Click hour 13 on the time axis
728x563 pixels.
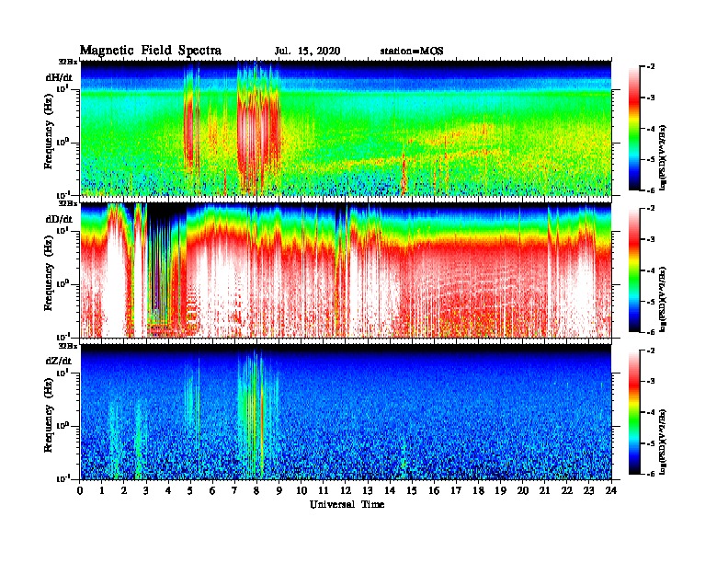(x=368, y=491)
